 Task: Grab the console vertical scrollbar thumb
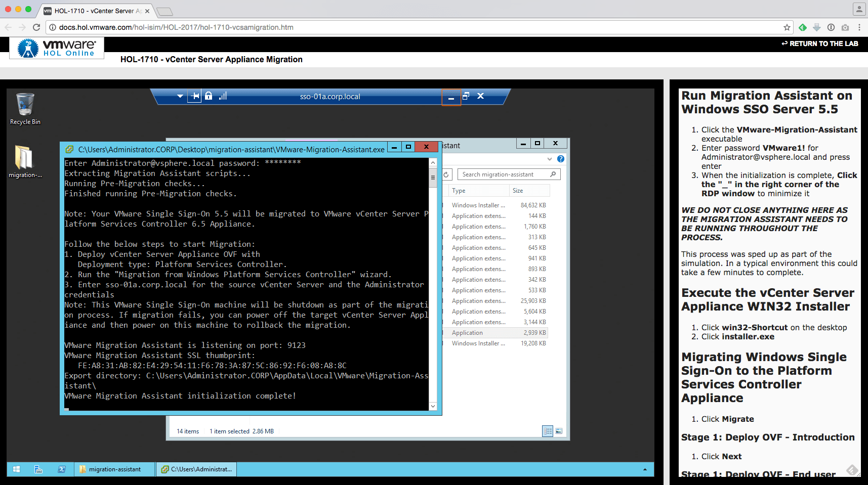[433, 178]
